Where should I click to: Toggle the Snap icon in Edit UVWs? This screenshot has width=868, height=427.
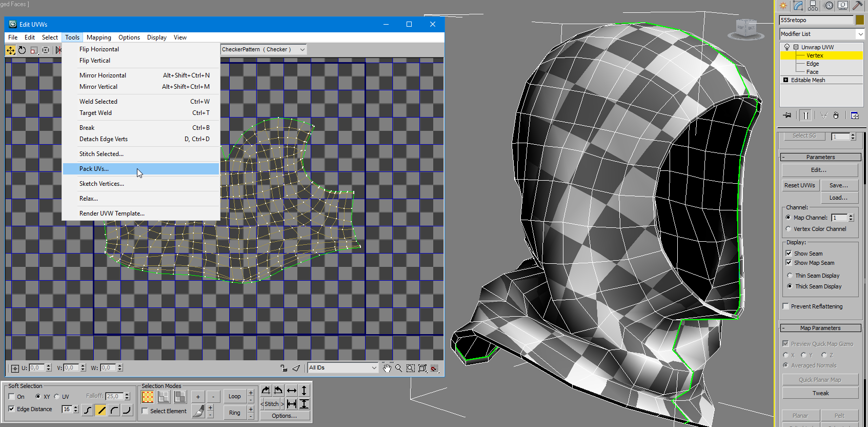pyautogui.click(x=434, y=368)
